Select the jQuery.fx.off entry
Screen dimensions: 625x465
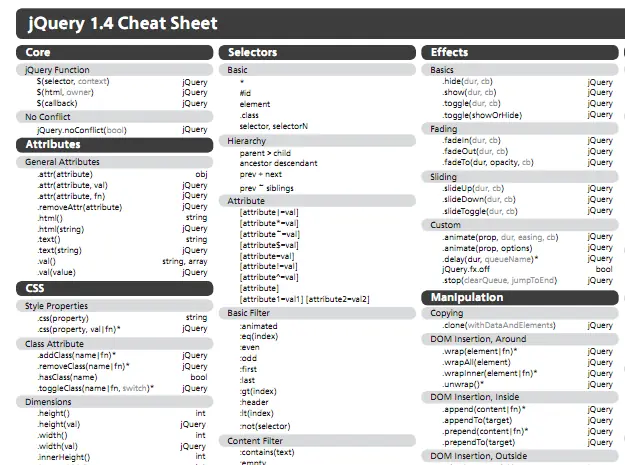pyautogui.click(x=466, y=269)
